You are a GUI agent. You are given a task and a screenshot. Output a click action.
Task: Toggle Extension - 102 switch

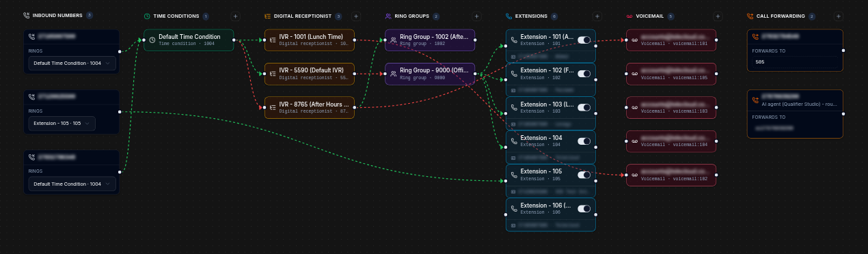584,74
